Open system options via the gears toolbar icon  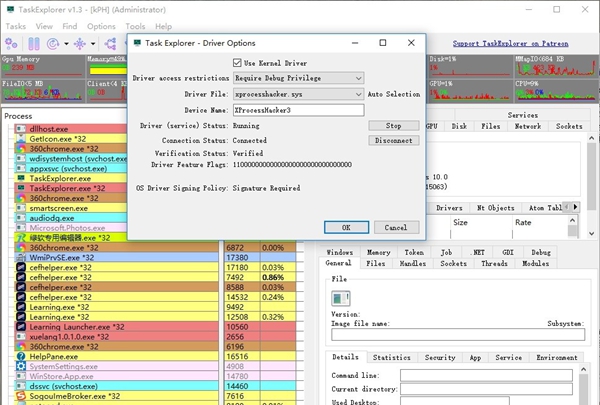coord(11,44)
